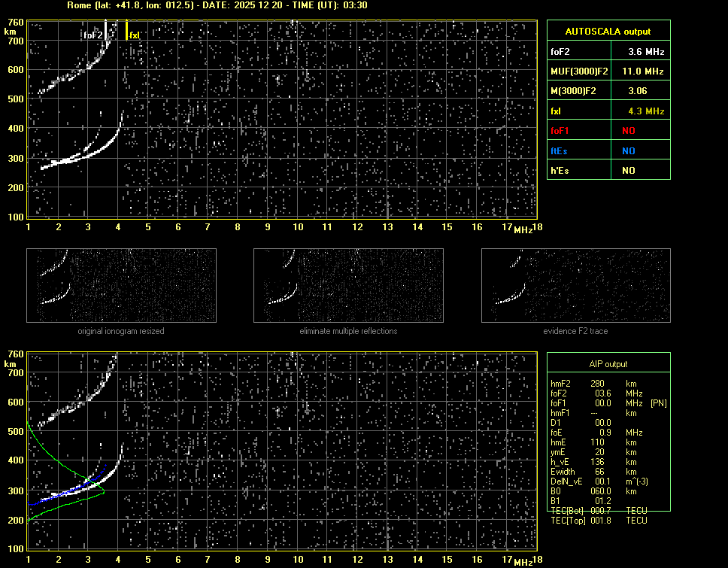Open the 'eliminate multiple reflections' thumbnail
The height and width of the screenshot is (568, 728).
[x=348, y=286]
